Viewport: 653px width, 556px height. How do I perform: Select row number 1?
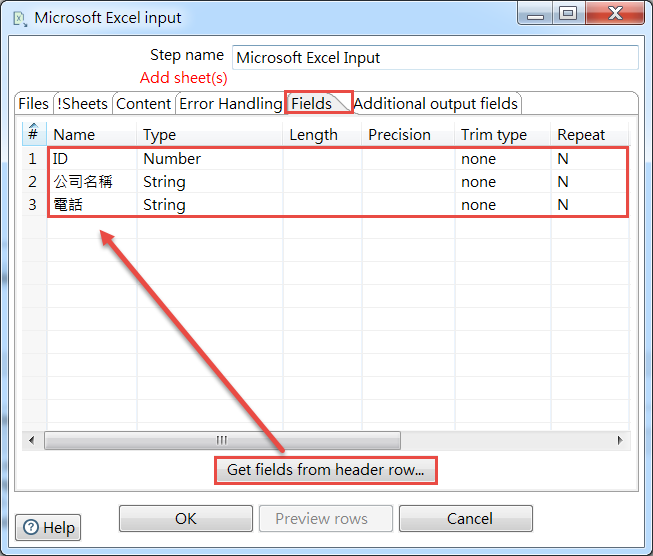pyautogui.click(x=33, y=159)
